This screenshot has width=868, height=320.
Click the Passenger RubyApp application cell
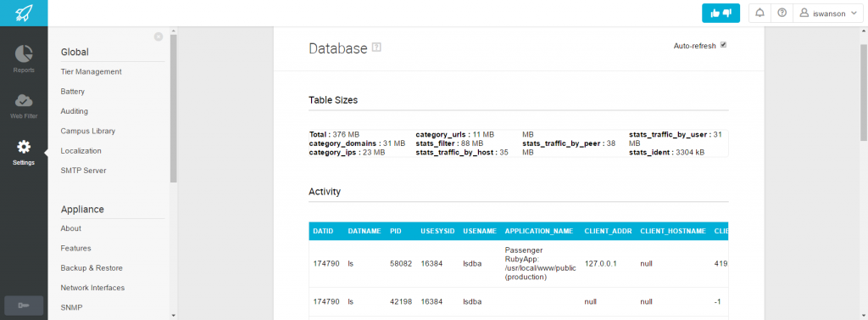click(541, 264)
